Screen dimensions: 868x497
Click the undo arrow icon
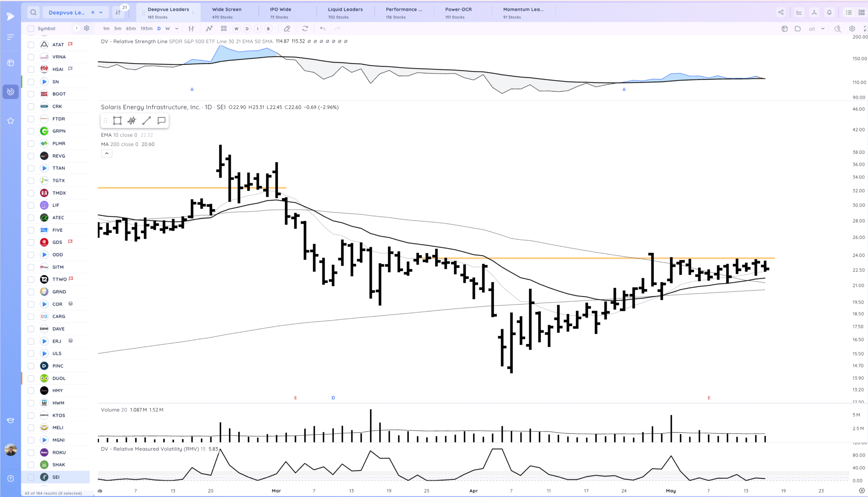coord(322,29)
